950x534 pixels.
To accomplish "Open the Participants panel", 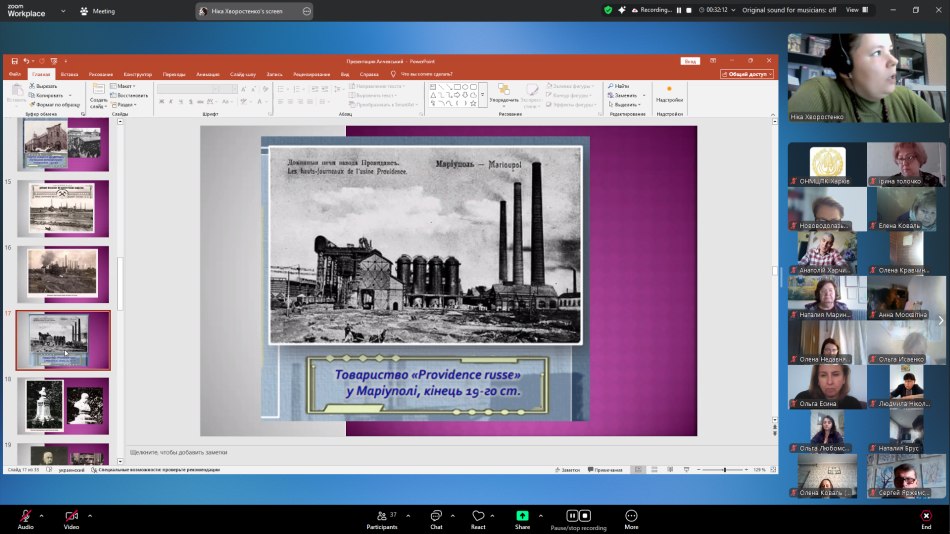I will pos(381,516).
